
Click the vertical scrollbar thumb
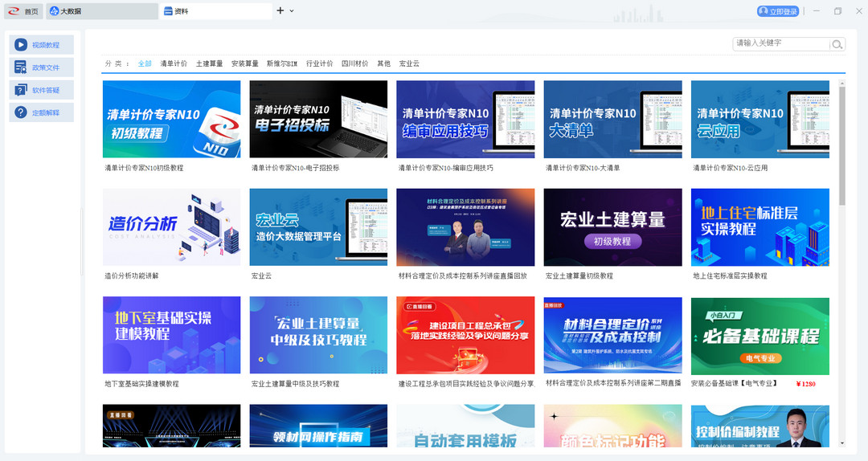pyautogui.click(x=842, y=147)
